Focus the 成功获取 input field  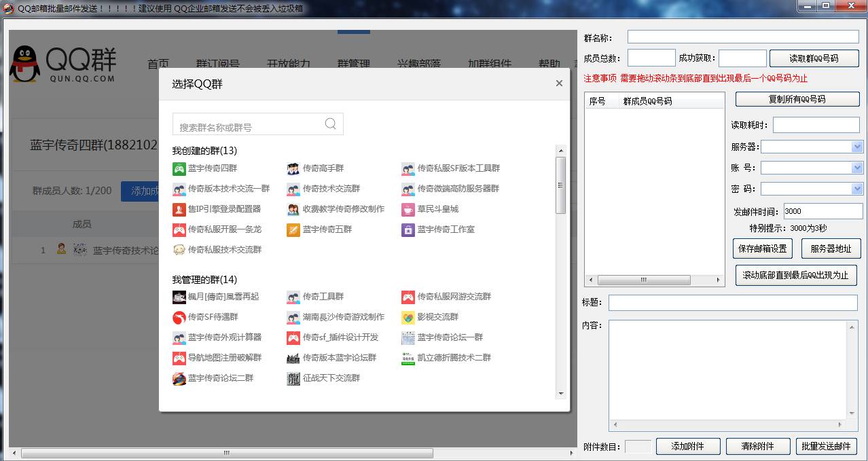[x=742, y=58]
